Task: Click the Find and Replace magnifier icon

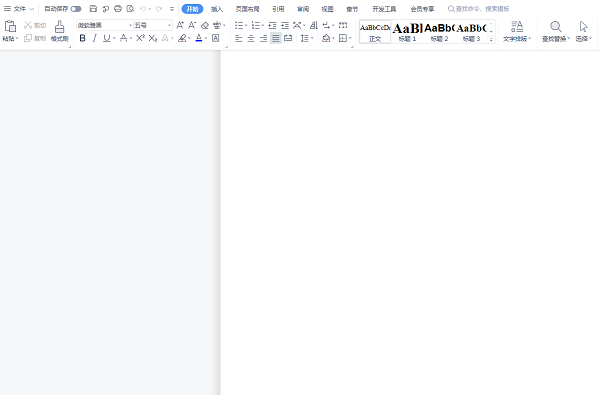Action: [556, 26]
